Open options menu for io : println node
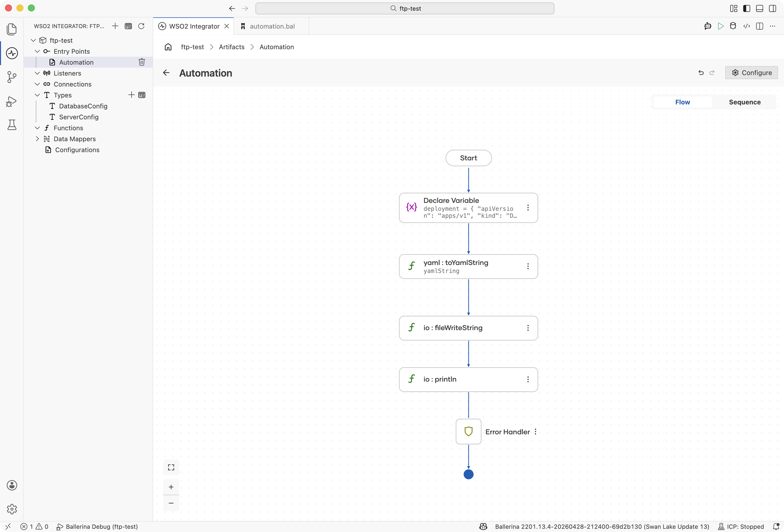The width and height of the screenshot is (784, 532). [x=528, y=379]
